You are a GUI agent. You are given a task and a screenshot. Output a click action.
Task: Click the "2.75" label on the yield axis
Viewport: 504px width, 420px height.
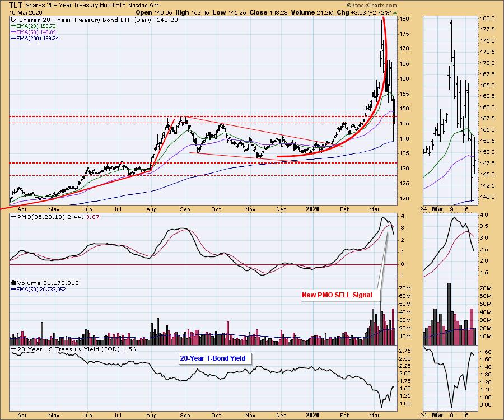tap(405, 351)
